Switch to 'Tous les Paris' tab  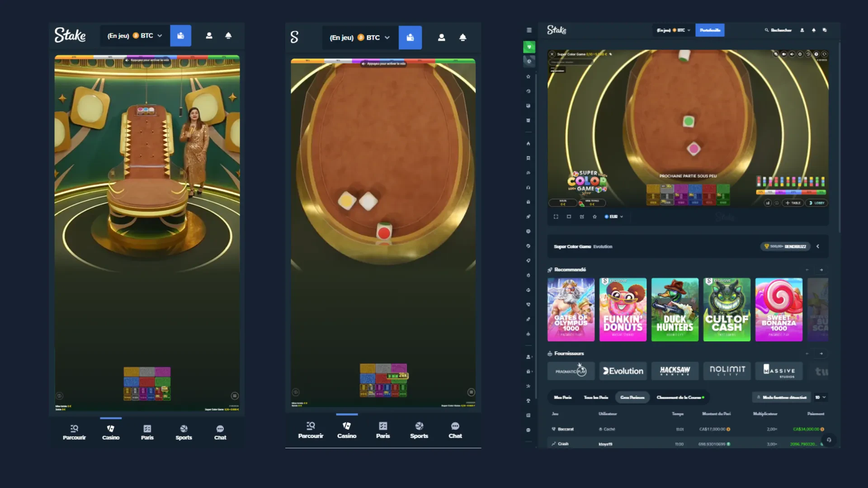pyautogui.click(x=595, y=397)
